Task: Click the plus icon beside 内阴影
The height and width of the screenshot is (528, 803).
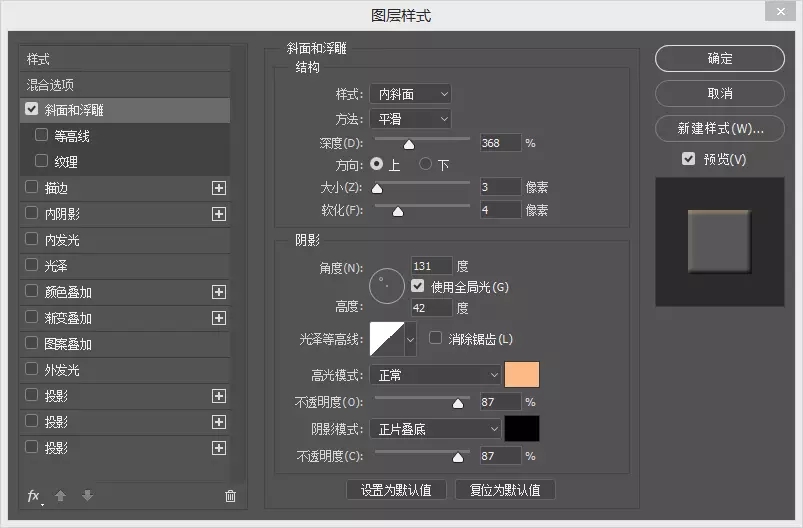Action: 219,214
